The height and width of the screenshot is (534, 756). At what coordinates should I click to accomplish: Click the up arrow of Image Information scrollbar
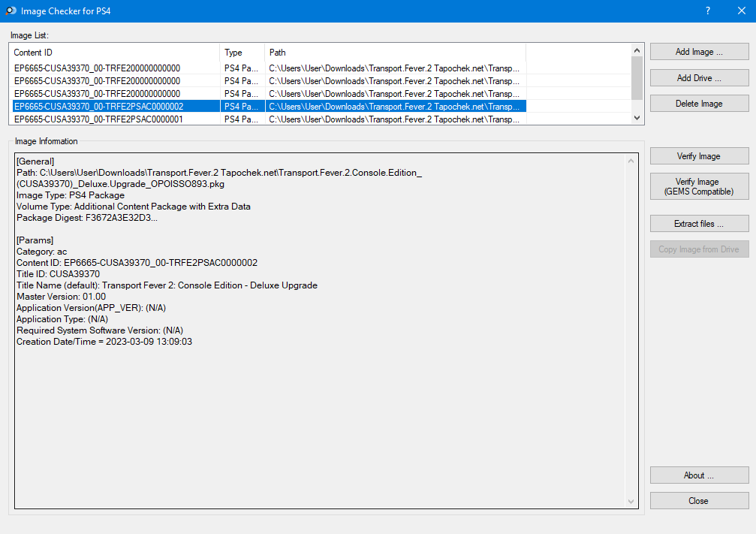click(x=631, y=161)
